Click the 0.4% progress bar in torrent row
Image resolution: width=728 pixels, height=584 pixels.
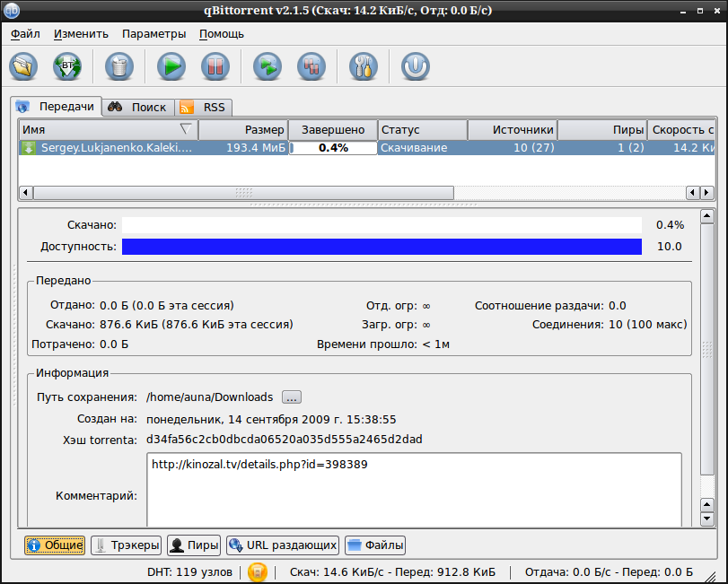tap(333, 148)
